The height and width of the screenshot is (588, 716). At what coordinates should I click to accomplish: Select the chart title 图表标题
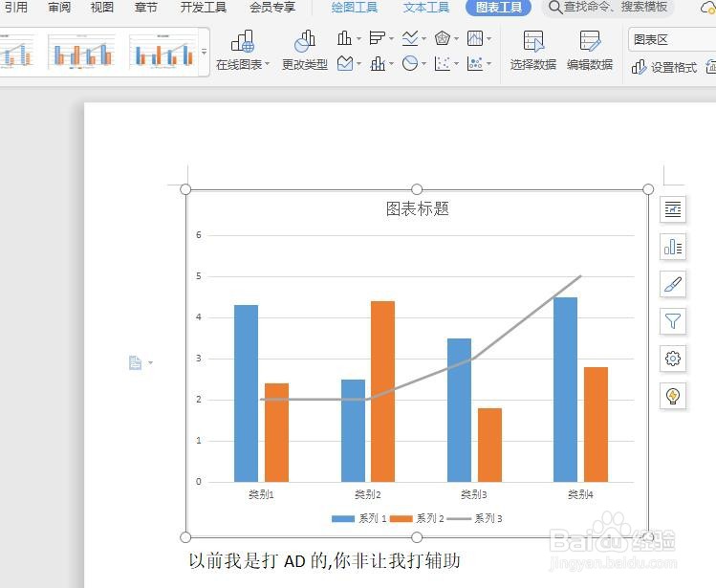click(418, 208)
